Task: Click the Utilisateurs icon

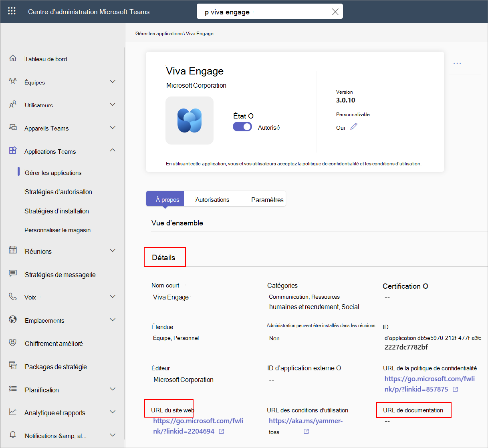Action: [13, 104]
